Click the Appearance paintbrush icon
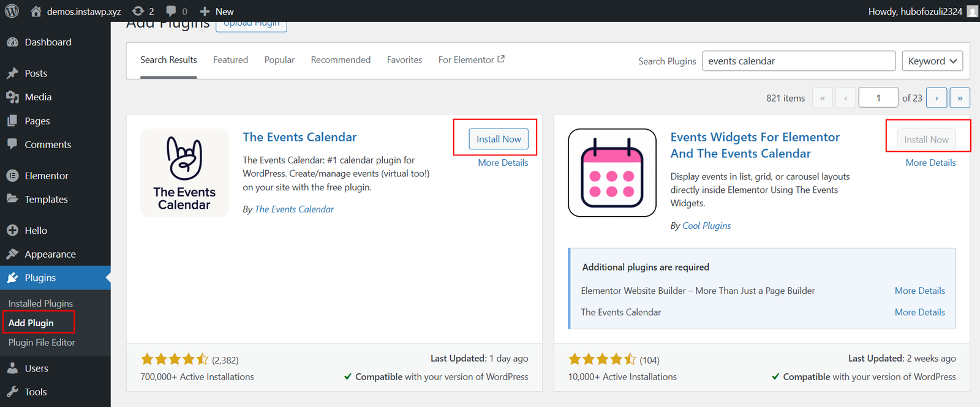This screenshot has width=980, height=407. click(12, 254)
